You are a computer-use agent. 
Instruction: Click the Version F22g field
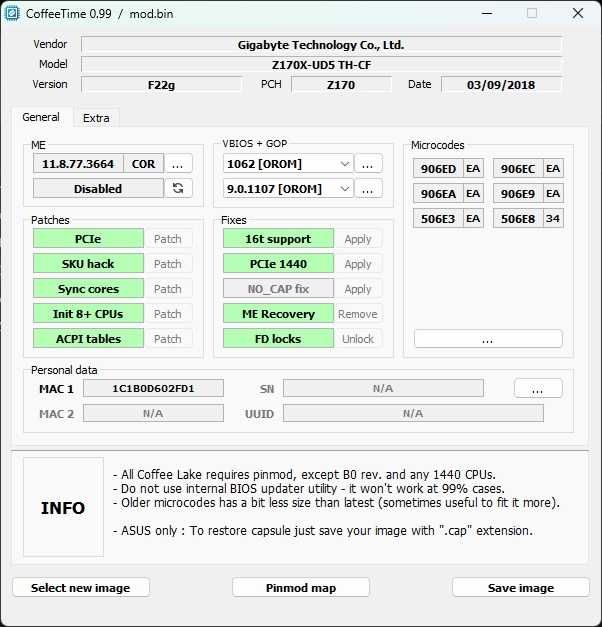(161, 85)
